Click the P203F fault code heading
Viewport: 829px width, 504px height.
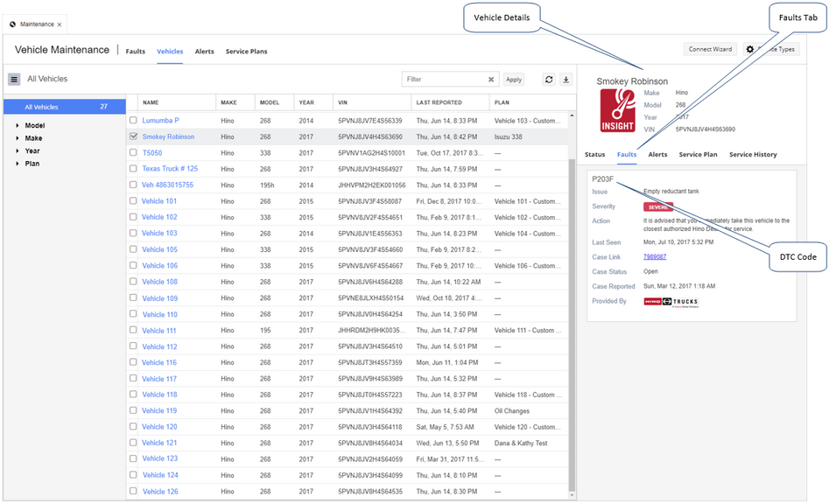coord(603,179)
